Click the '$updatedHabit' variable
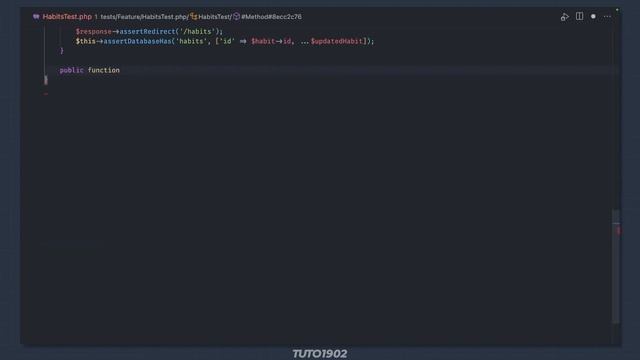 pyautogui.click(x=337, y=41)
